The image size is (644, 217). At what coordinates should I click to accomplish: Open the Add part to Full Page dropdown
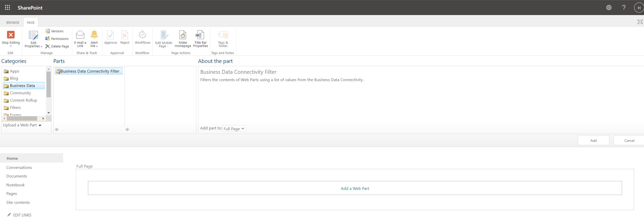234,128
